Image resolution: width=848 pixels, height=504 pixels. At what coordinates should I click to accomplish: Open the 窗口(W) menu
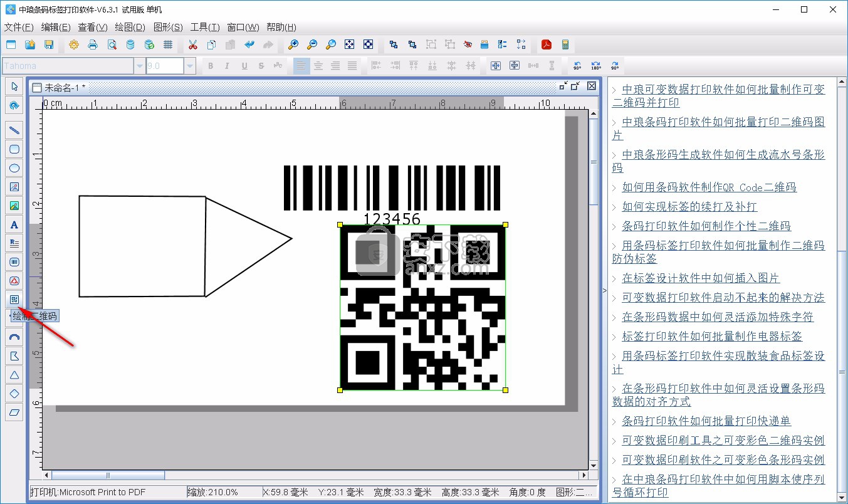coord(243,27)
